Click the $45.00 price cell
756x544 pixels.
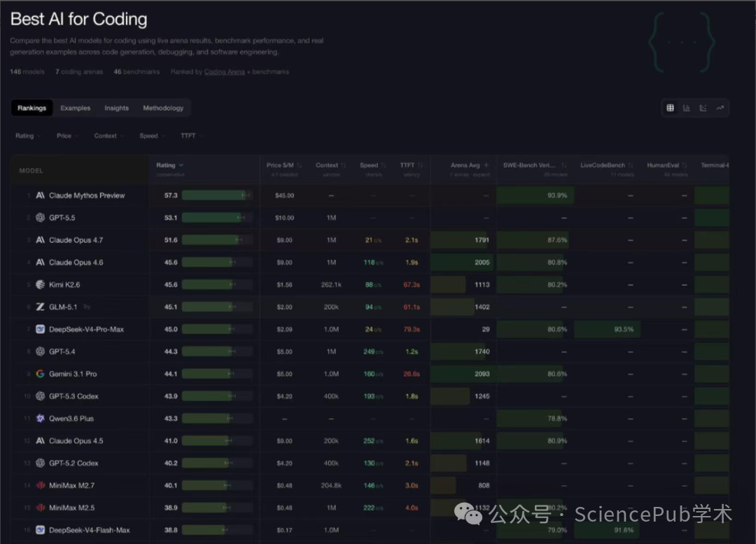pos(284,195)
